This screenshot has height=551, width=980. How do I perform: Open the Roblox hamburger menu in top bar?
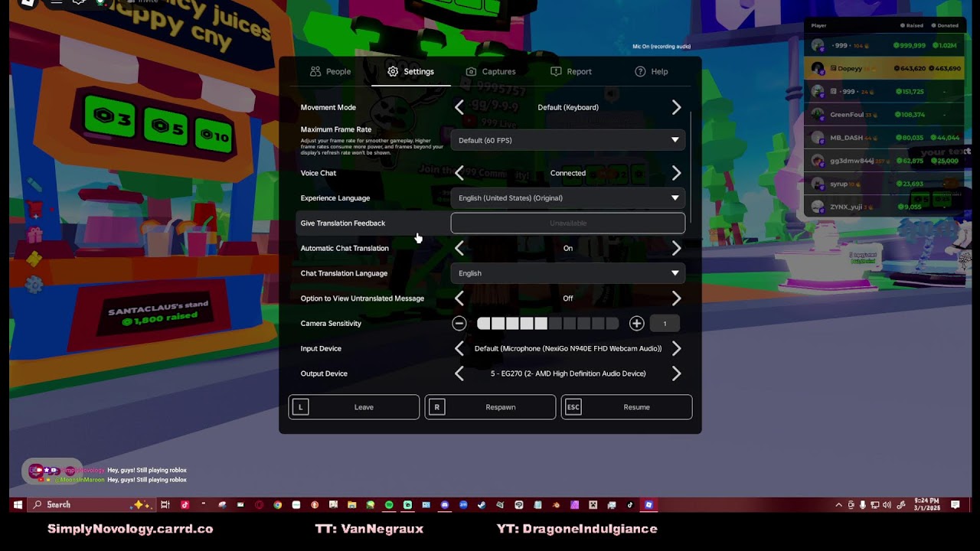click(x=56, y=2)
